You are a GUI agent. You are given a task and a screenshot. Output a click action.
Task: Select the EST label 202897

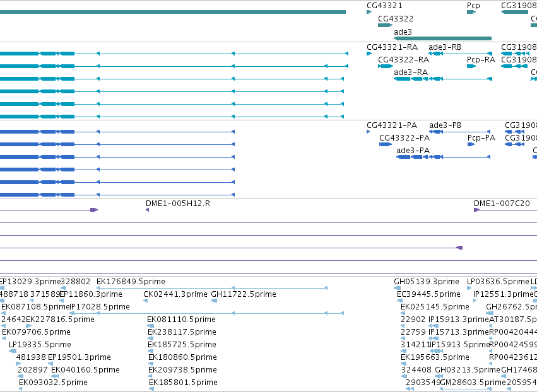[33, 370]
